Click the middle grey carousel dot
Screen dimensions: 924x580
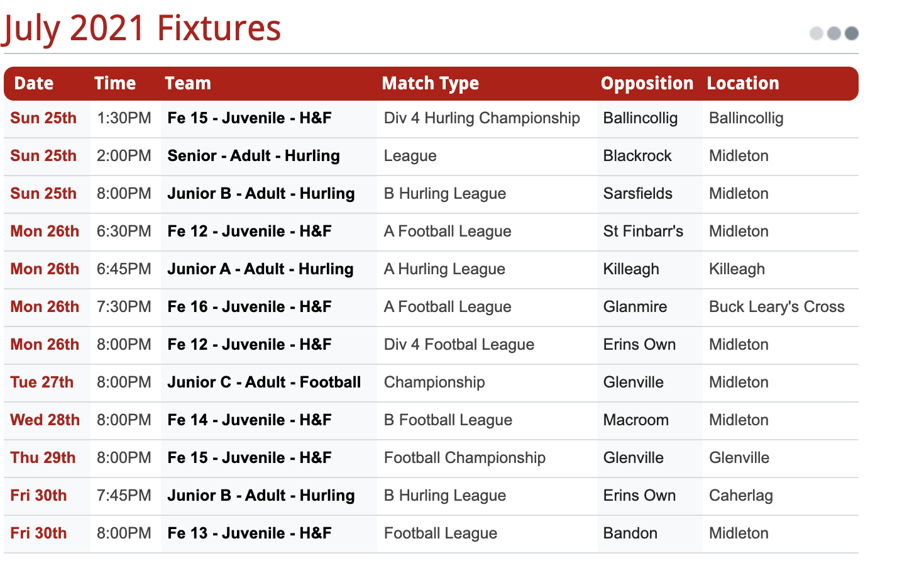[834, 33]
